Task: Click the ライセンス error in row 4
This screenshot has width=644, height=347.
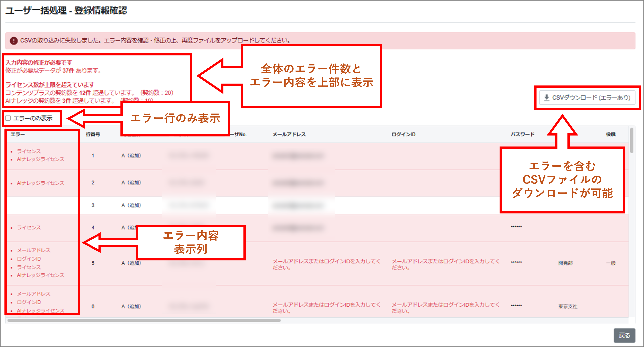Action: (x=29, y=227)
